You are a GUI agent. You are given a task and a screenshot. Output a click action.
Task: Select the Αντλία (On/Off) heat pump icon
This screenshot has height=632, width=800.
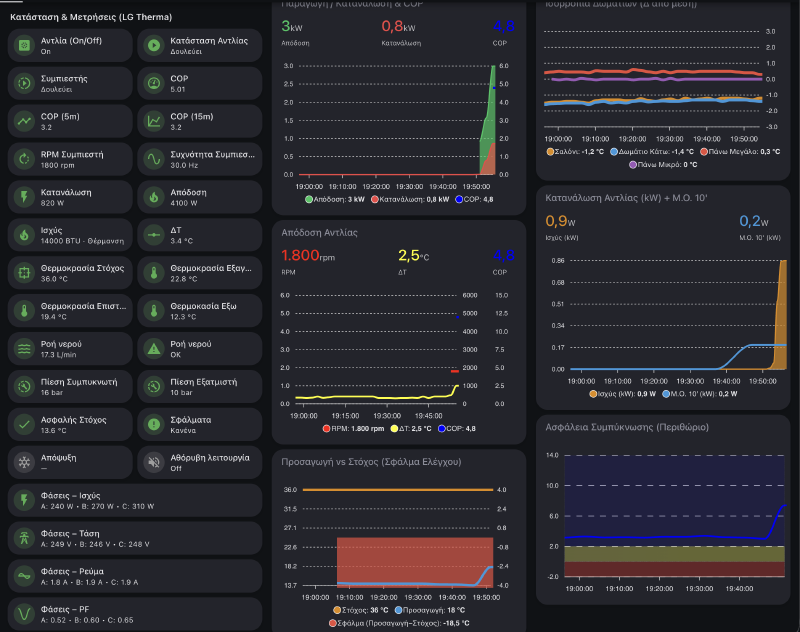click(x=22, y=45)
